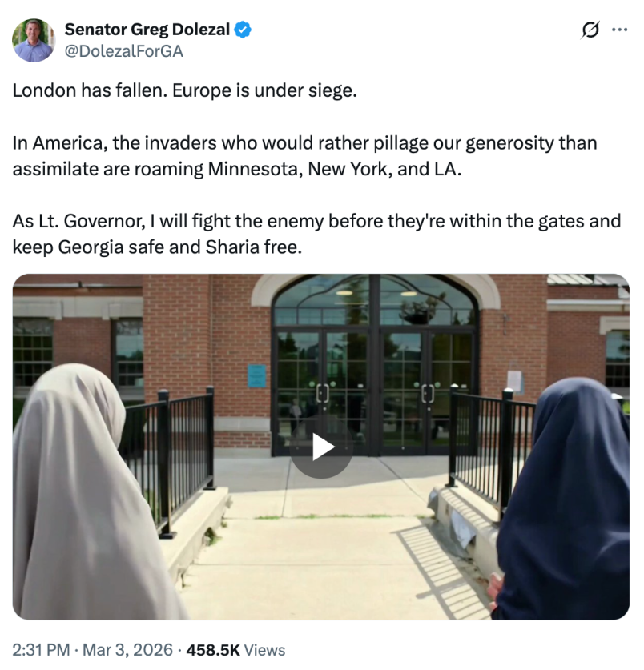Screen dimensions: 644x670
Task: Click the white paper notice by door
Action: tap(514, 382)
